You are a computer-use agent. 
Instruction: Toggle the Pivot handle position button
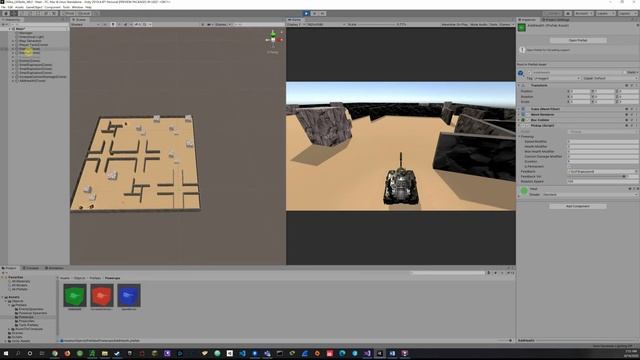point(69,13)
